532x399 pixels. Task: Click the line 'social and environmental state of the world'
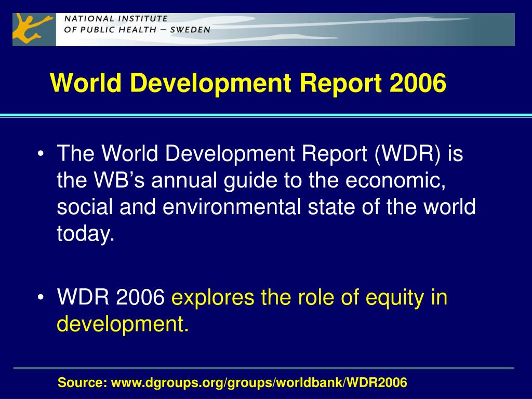click(266, 206)
